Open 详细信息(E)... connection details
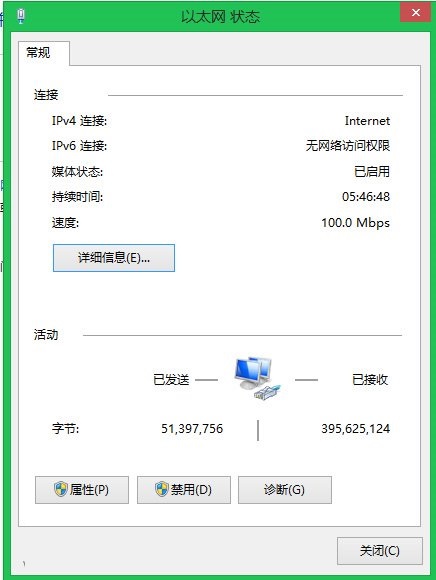 pyautogui.click(x=114, y=258)
